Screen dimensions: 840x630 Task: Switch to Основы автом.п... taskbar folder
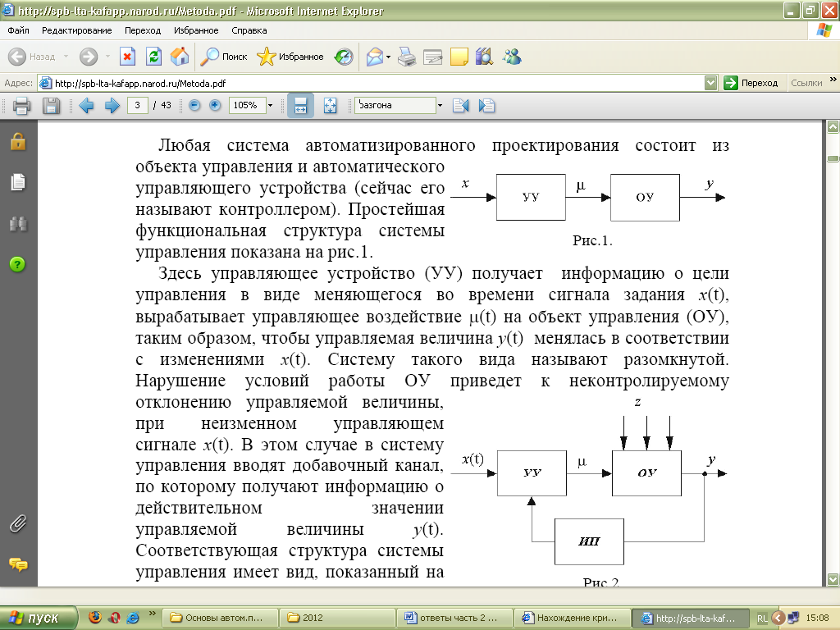tap(220, 618)
